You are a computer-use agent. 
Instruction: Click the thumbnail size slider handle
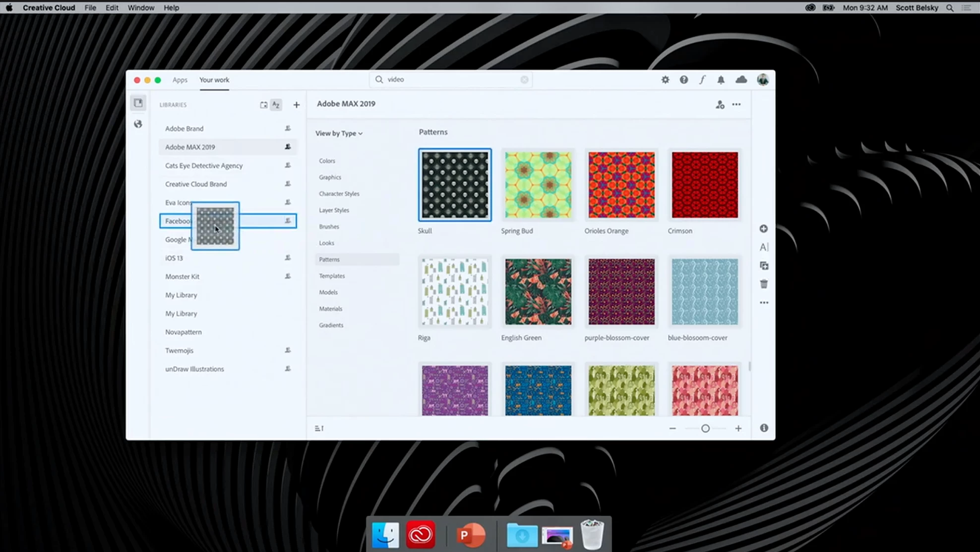coord(705,429)
